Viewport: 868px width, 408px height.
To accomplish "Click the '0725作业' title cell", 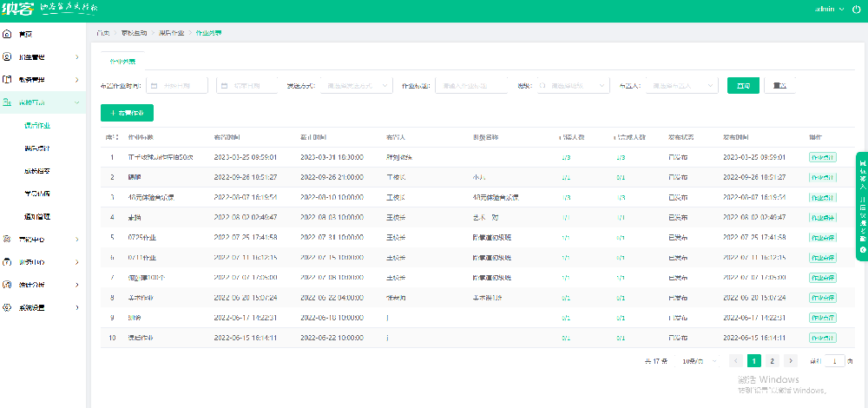I will coord(141,238).
